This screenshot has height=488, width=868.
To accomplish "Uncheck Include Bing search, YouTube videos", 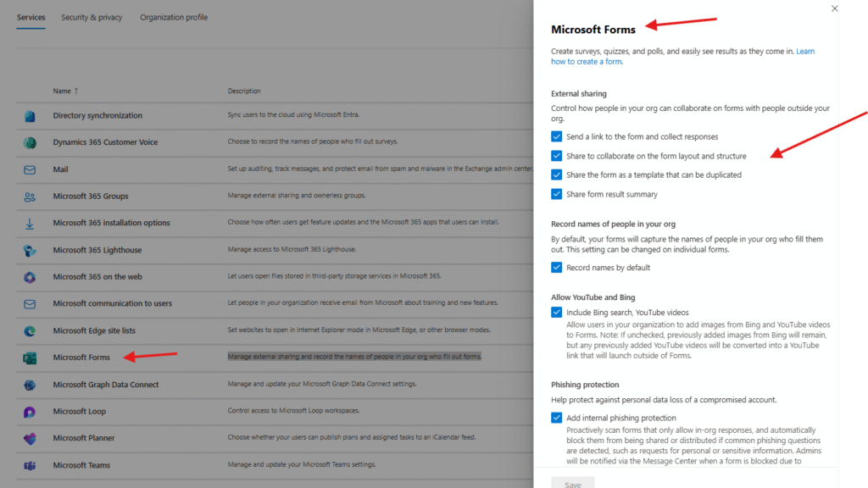I will coord(557,313).
